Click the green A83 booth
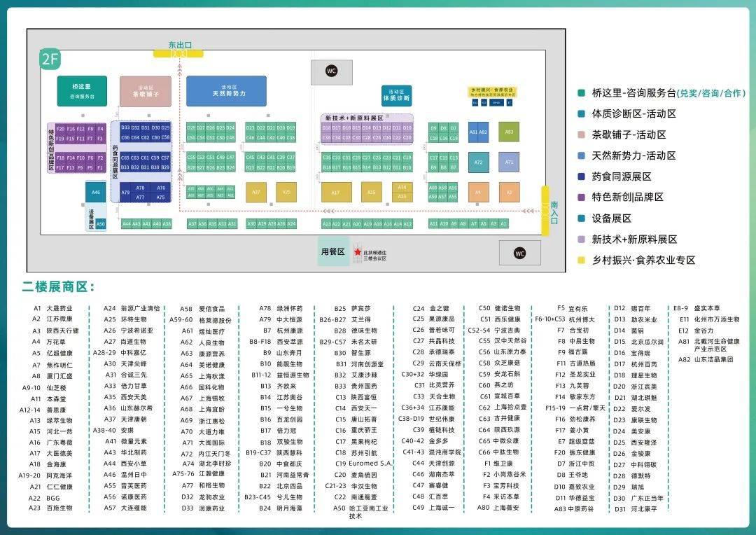 (x=509, y=132)
